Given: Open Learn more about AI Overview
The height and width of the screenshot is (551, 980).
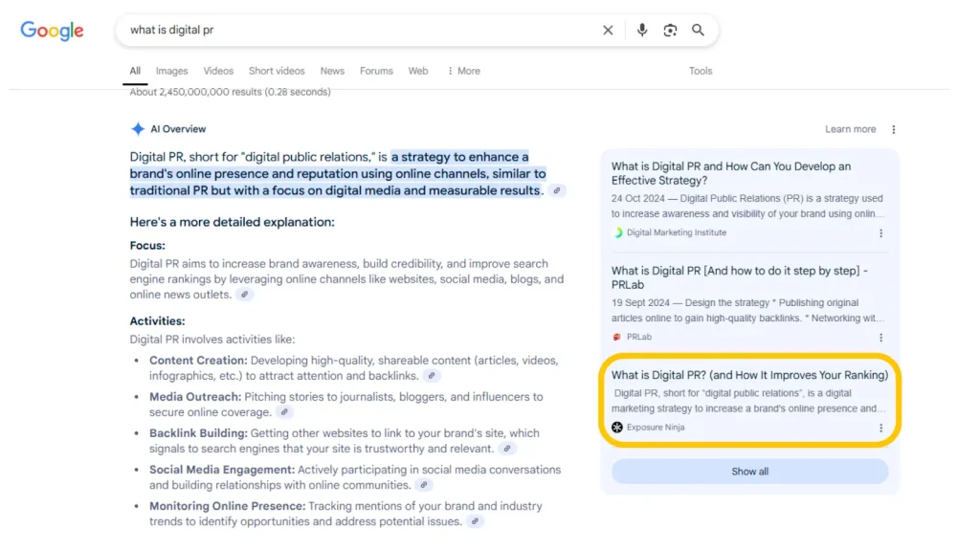Looking at the screenshot, I should [x=851, y=129].
